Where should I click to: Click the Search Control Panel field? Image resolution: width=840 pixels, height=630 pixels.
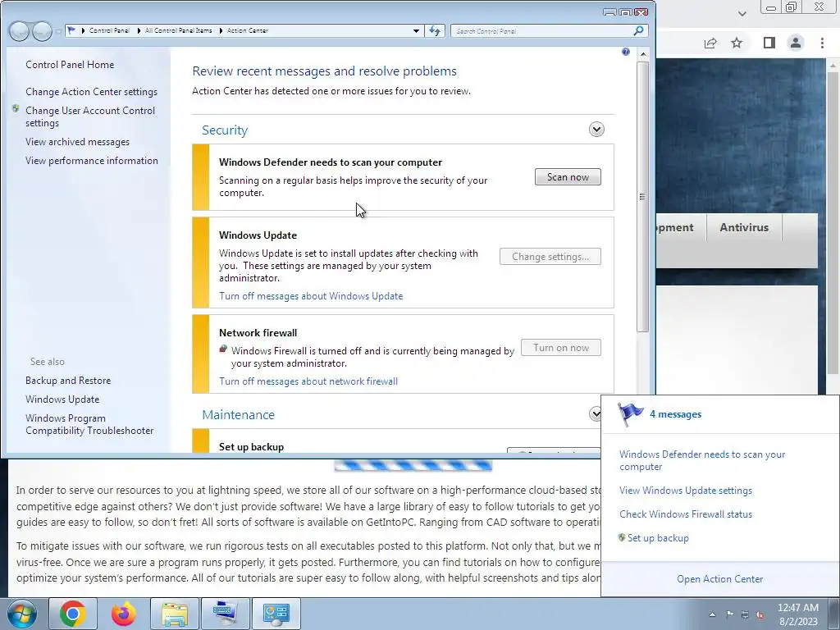point(542,31)
